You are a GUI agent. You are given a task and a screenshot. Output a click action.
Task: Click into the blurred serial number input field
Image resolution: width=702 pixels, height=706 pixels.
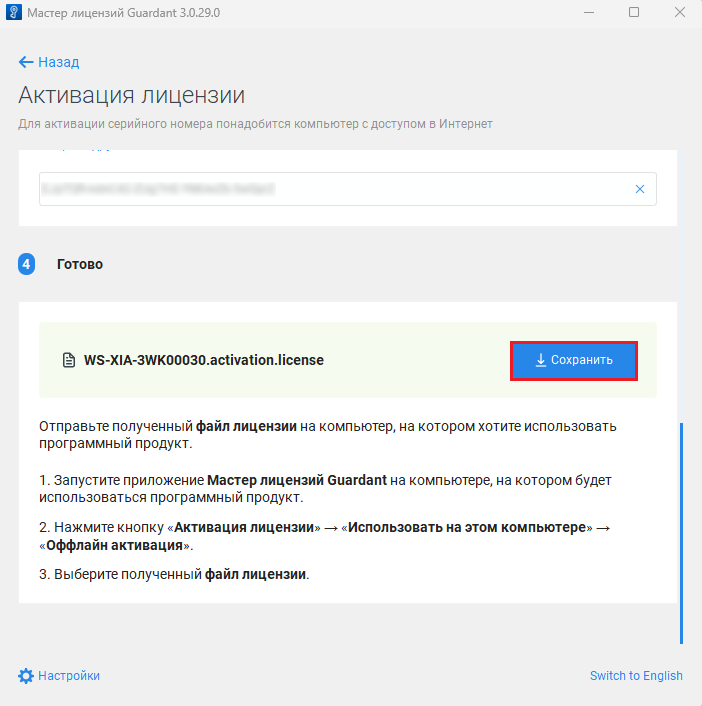pyautogui.click(x=330, y=189)
